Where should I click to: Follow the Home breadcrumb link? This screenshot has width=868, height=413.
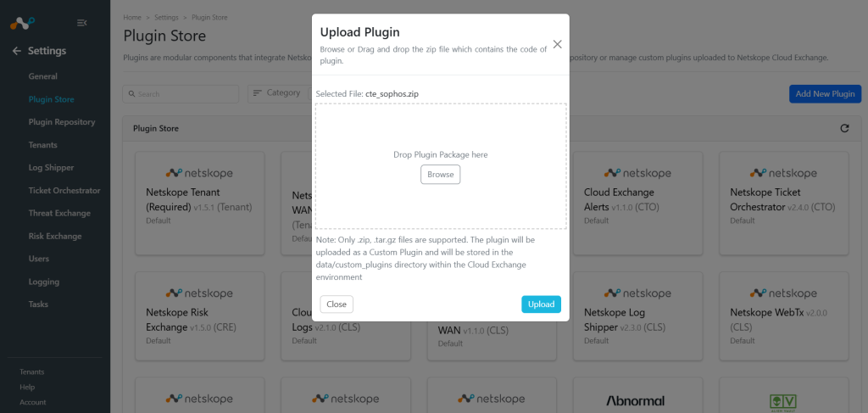coord(132,18)
